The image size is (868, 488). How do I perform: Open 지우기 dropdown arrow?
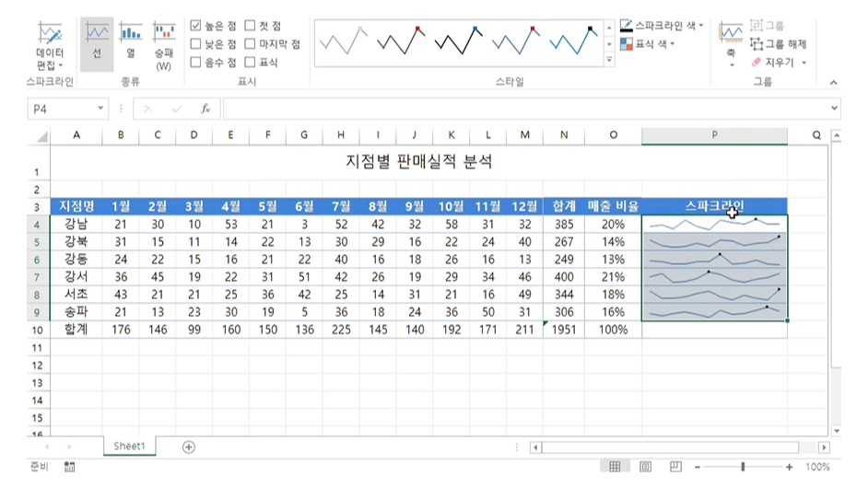[803, 63]
